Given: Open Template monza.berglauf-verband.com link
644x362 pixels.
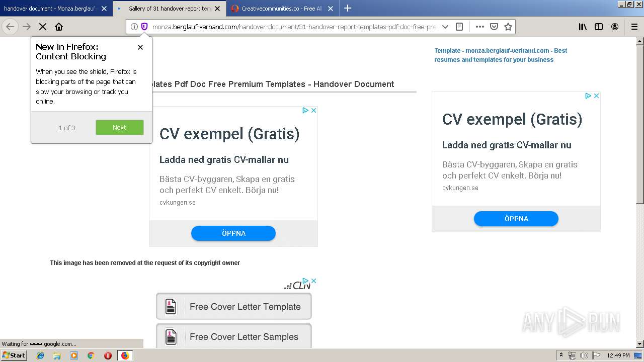Looking at the screenshot, I should 501,55.
